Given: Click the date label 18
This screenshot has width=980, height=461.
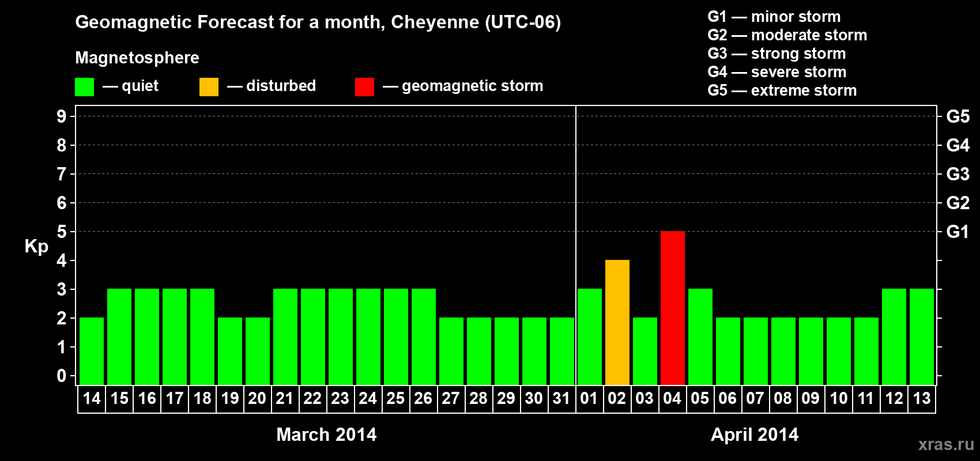Looking at the screenshot, I should [202, 398].
